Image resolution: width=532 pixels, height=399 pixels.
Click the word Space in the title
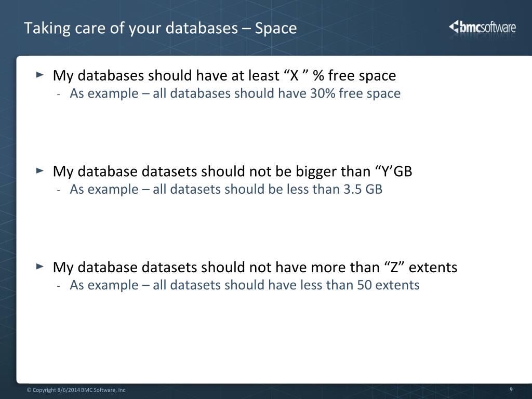(x=276, y=28)
